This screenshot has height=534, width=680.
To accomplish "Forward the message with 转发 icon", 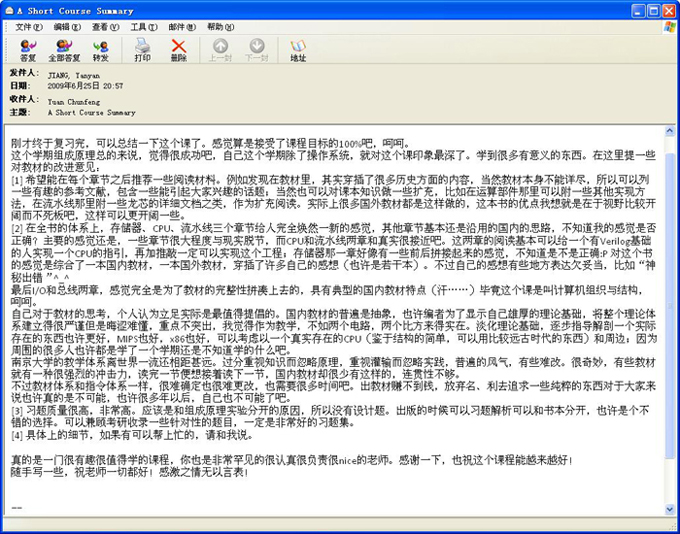I will tap(101, 50).
